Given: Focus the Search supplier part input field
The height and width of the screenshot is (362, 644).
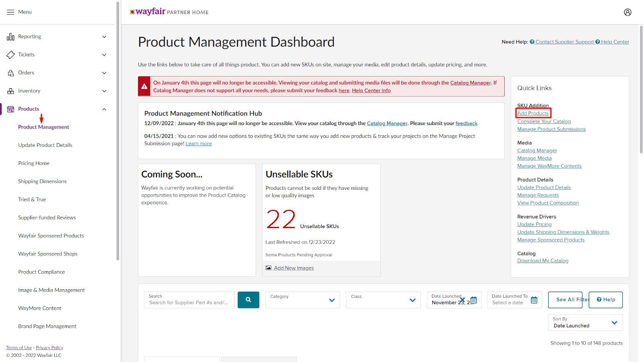Looking at the screenshot, I should [189, 300].
